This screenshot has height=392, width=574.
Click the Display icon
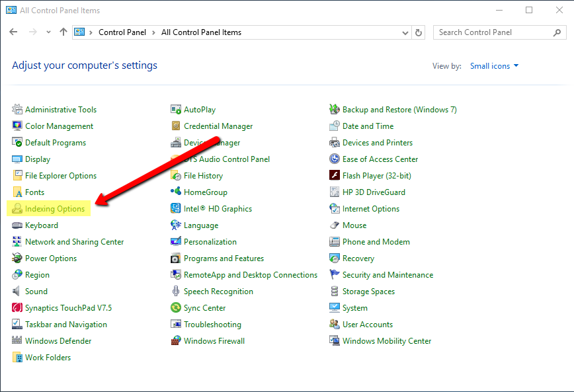(17, 159)
